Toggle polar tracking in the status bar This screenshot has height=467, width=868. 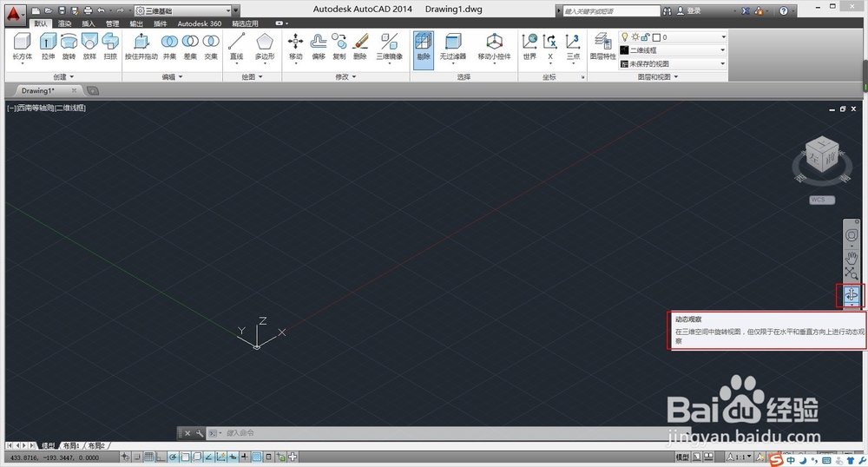(174, 457)
